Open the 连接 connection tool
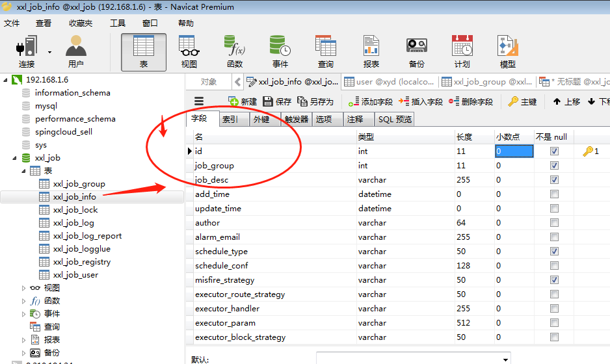 (x=27, y=52)
